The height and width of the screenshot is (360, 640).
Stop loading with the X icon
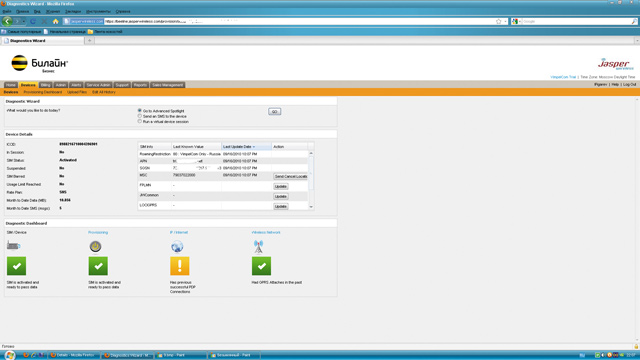tap(44, 21)
